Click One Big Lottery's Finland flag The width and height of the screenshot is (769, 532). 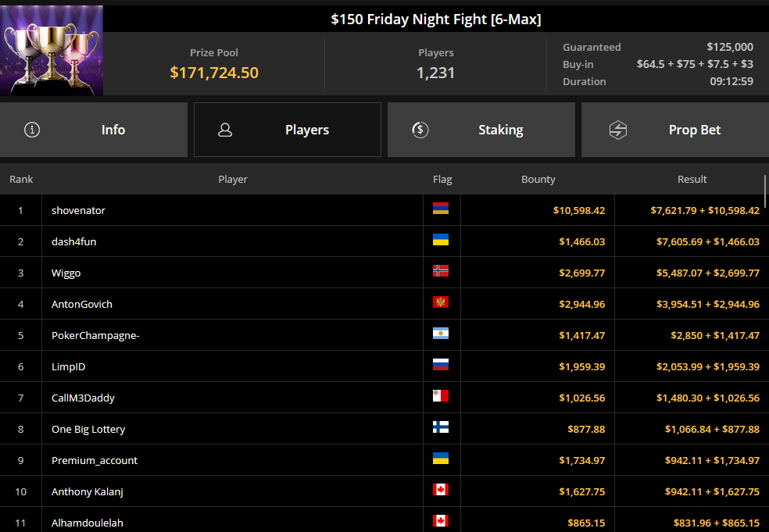441,427
